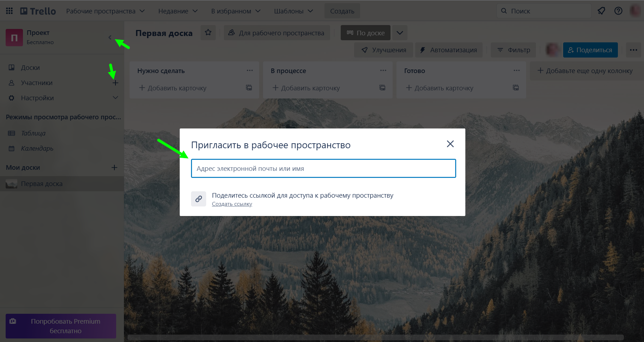Open the help question-mark icon
This screenshot has width=644, height=342.
coord(618,11)
